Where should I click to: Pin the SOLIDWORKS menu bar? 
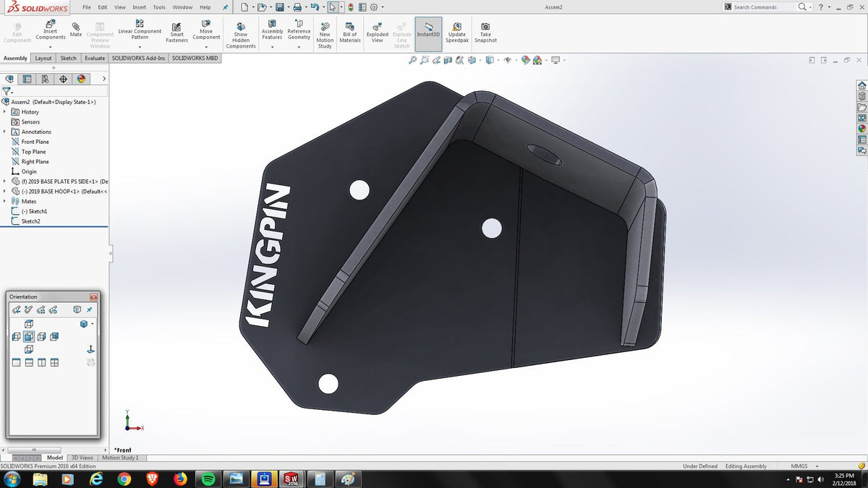point(225,7)
